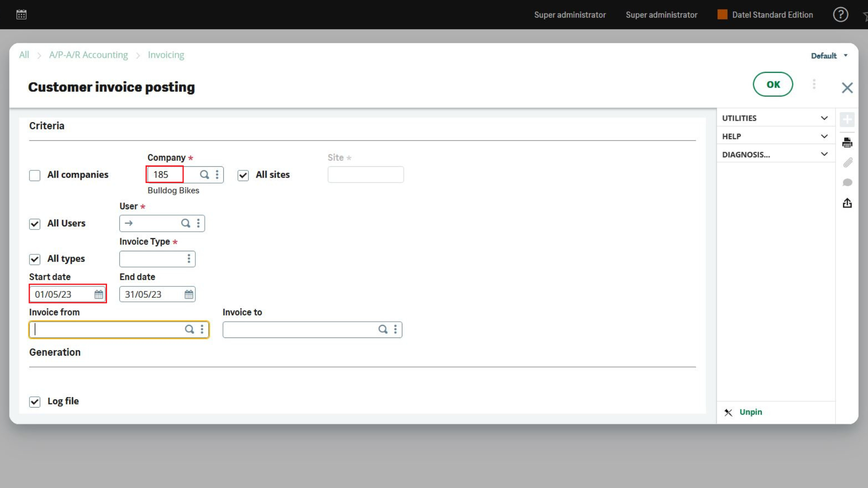
Task: Navigate to A/P-A/R Accounting breadcrumb
Action: (x=88, y=55)
